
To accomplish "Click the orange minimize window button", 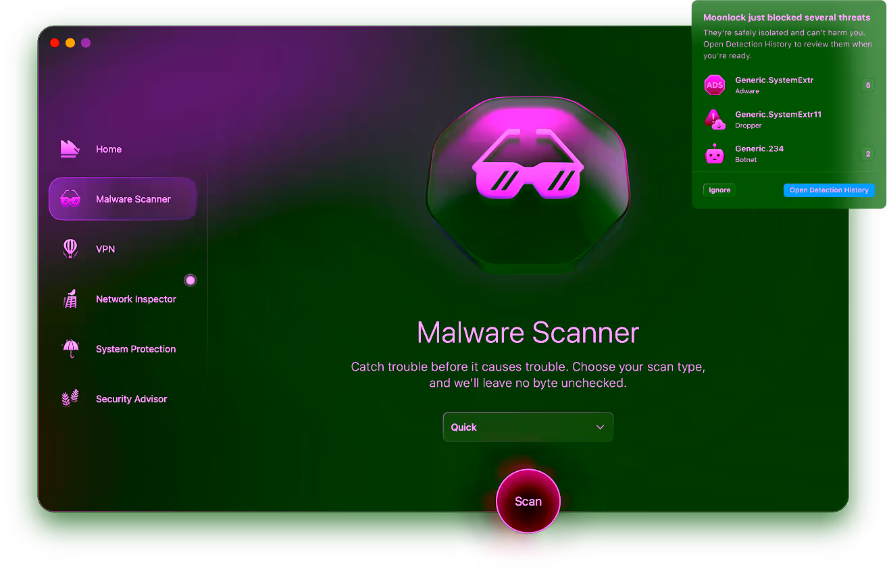I will pyautogui.click(x=70, y=43).
